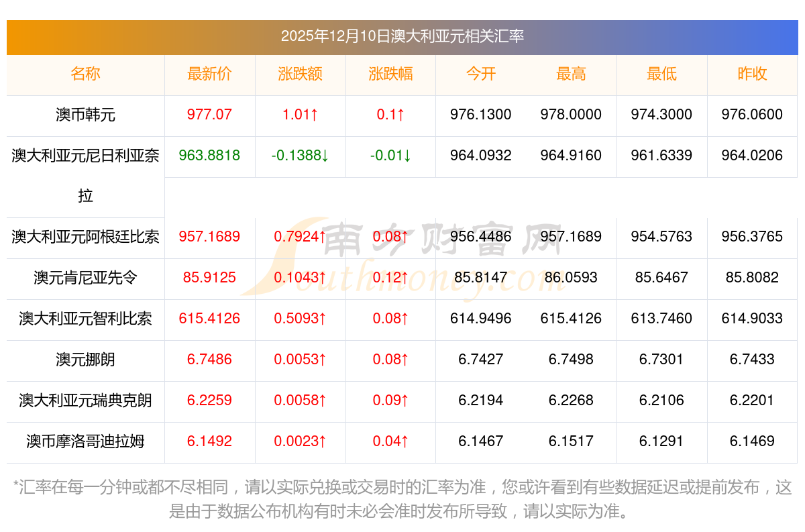This screenshot has height=532, width=805.
Task: Select '澳大利亚元智利比索' row name
Action: pyautogui.click(x=85, y=319)
